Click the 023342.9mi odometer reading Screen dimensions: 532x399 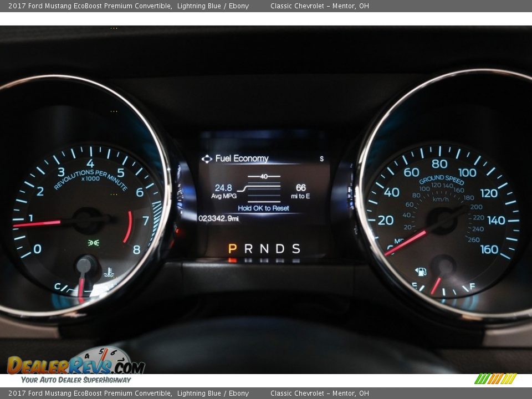click(x=218, y=218)
